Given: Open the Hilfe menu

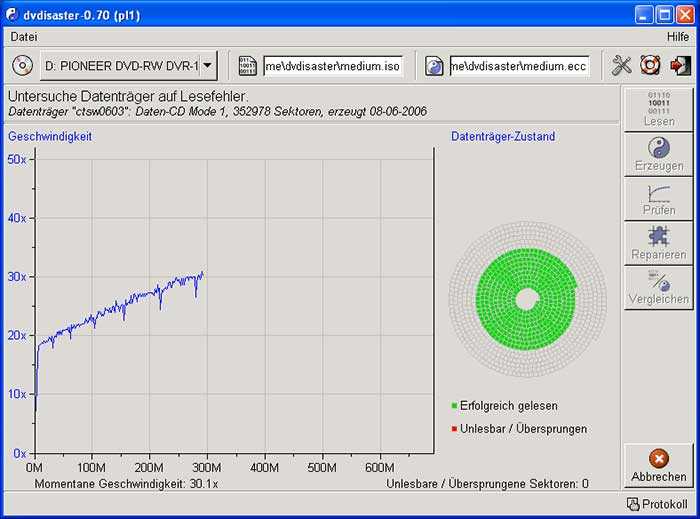Looking at the screenshot, I should [678, 37].
